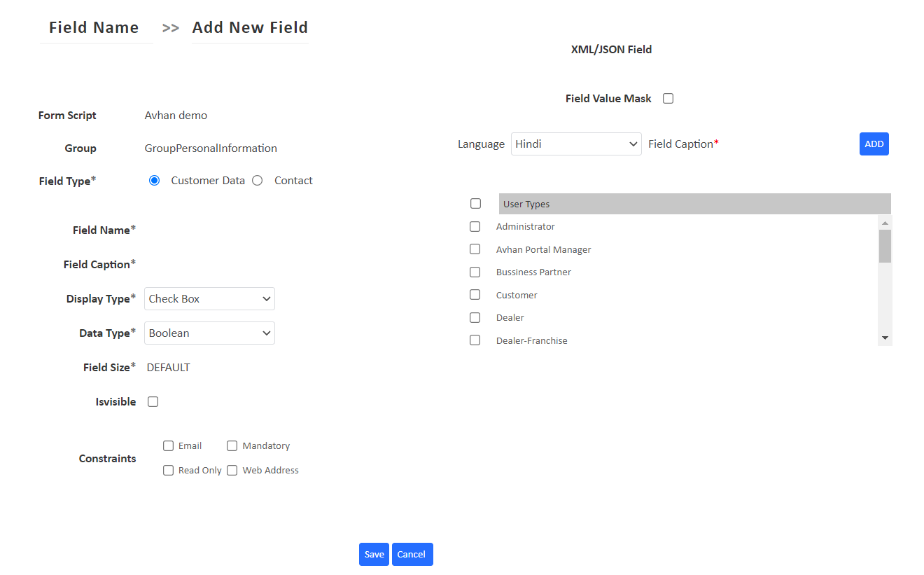This screenshot has height=575, width=924.
Task: Open the Display Type dropdown
Action: click(x=209, y=298)
